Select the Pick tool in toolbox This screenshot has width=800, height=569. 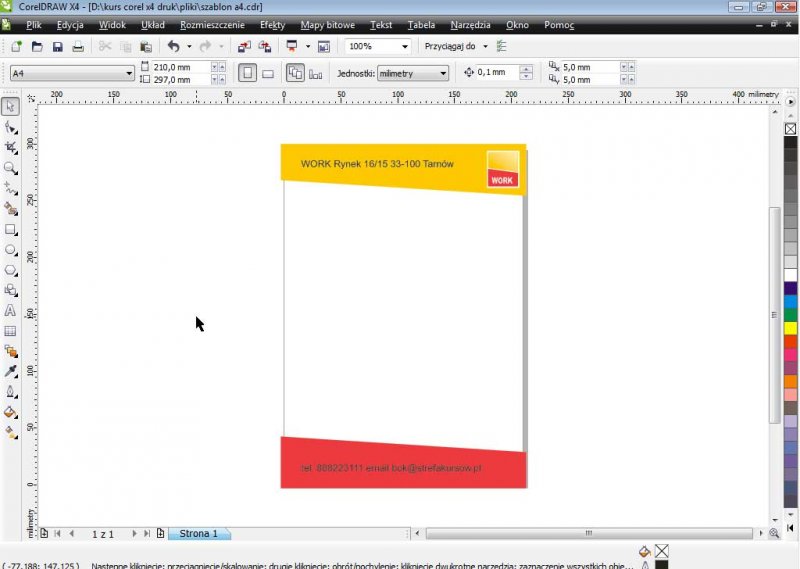pyautogui.click(x=11, y=106)
